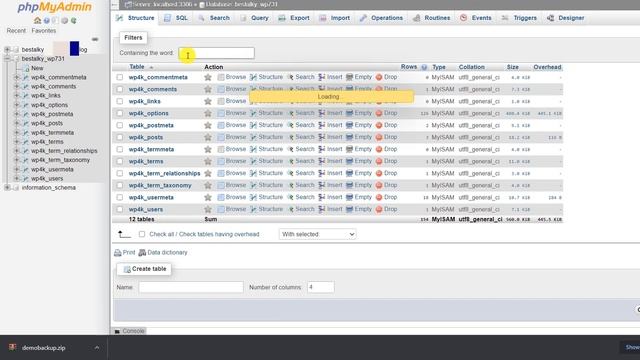Open the Designer tab
Screen dimensions: 640x360
pyautogui.click(x=566, y=18)
